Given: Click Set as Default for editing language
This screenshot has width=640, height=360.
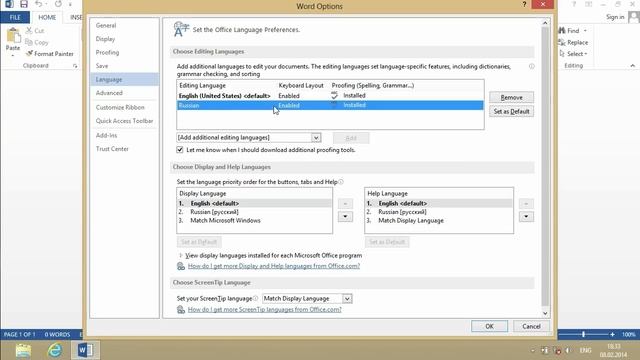Looking at the screenshot, I should click(511, 111).
